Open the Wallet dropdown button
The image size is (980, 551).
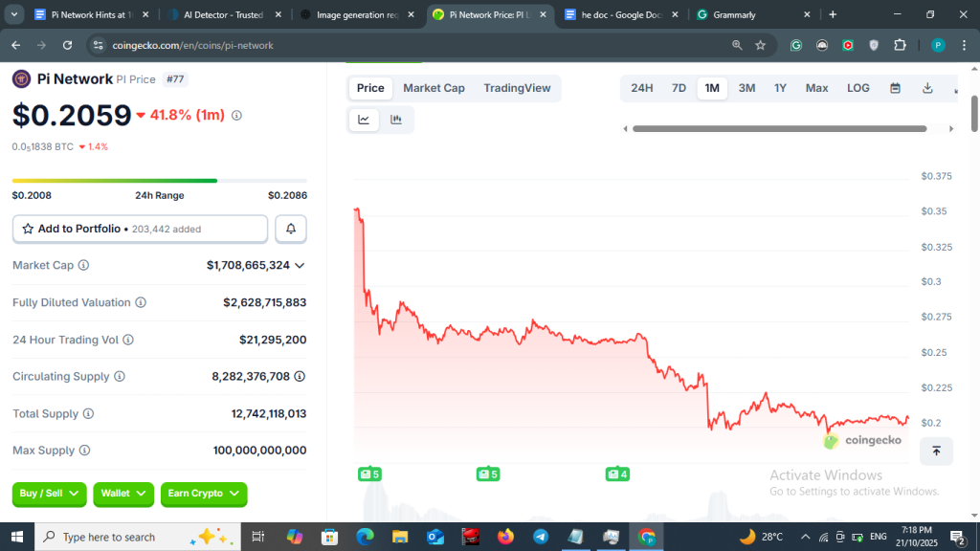123,494
